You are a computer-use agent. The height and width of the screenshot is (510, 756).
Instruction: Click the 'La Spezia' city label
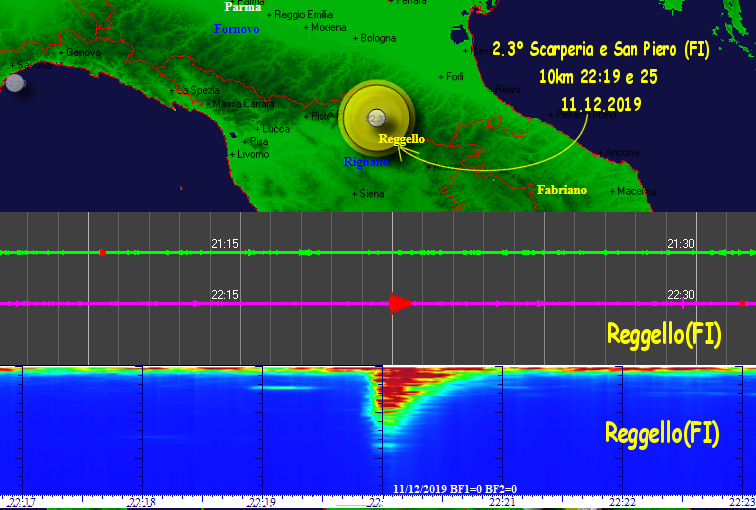[x=198, y=90]
